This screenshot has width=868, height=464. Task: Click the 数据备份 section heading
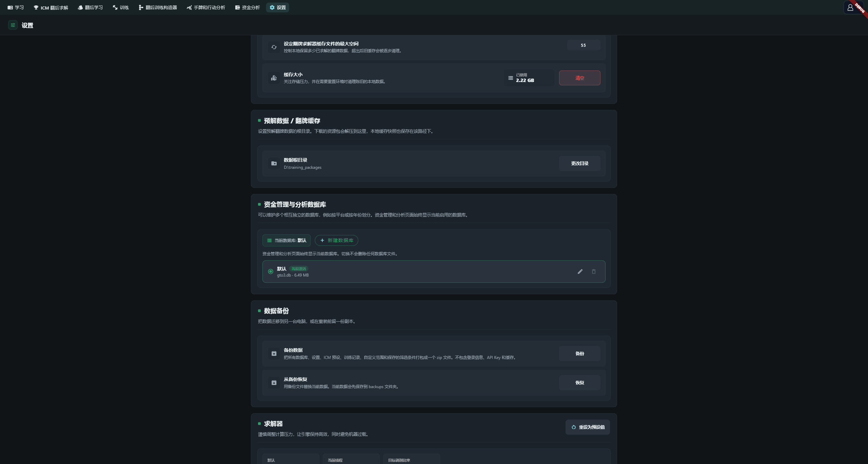pos(276,311)
